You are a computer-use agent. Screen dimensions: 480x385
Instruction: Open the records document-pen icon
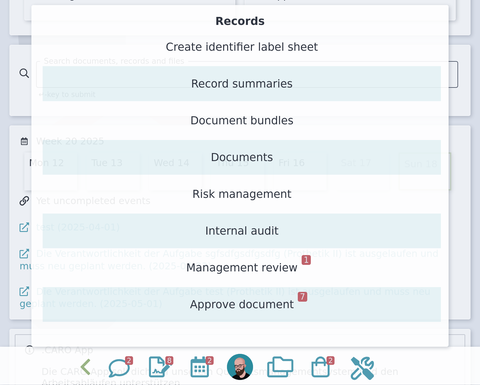160,367
